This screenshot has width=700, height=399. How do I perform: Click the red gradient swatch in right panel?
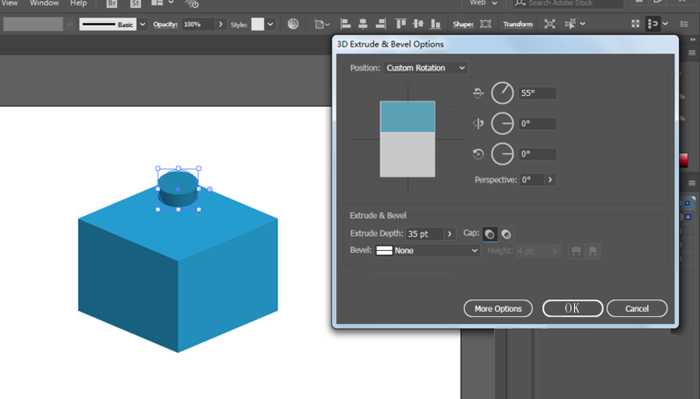pos(684,160)
